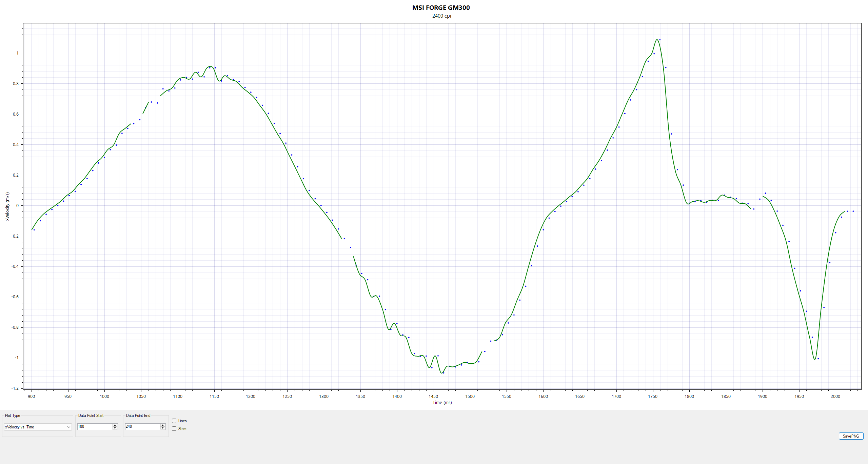Image resolution: width=868 pixels, height=464 pixels.
Task: Enable the Lines checkbox
Action: coord(174,421)
